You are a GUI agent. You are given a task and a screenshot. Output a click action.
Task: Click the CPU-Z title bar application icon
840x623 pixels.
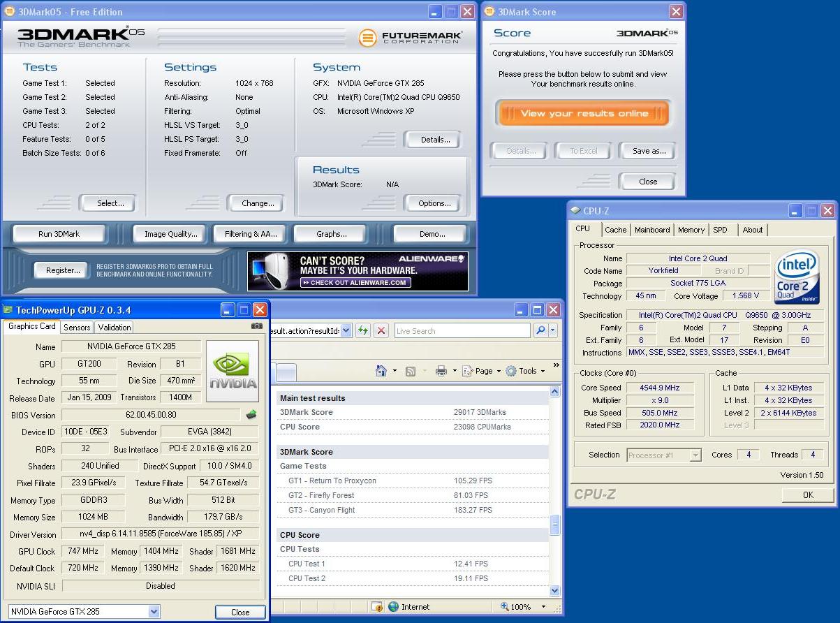point(575,210)
